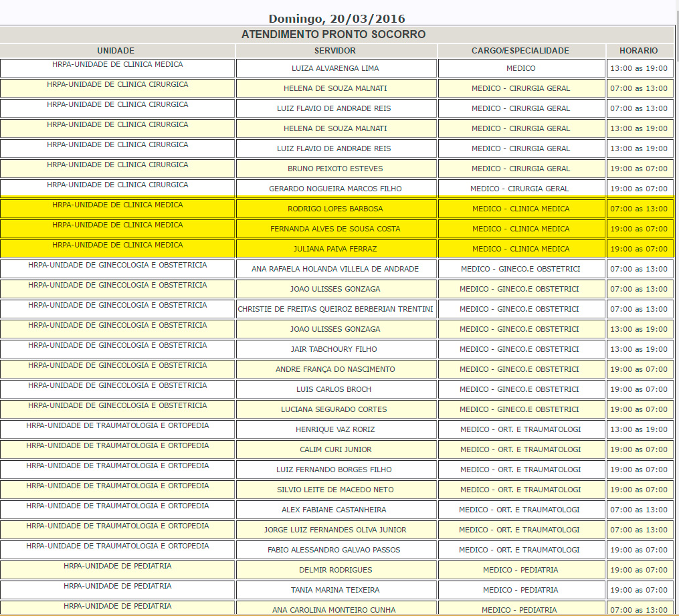This screenshot has height=616, width=679.
Task: Click highlighted RODRIGO LOPES BARBOSA entry
Action: click(335, 209)
